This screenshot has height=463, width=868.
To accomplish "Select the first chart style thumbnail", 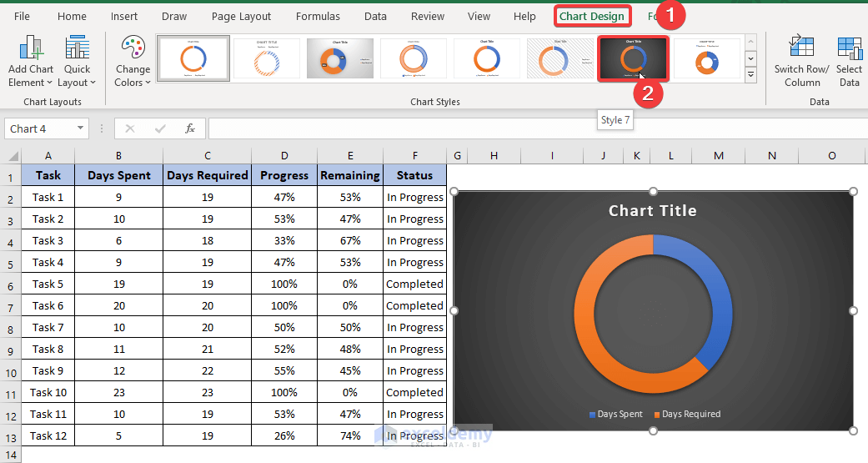I will [193, 58].
